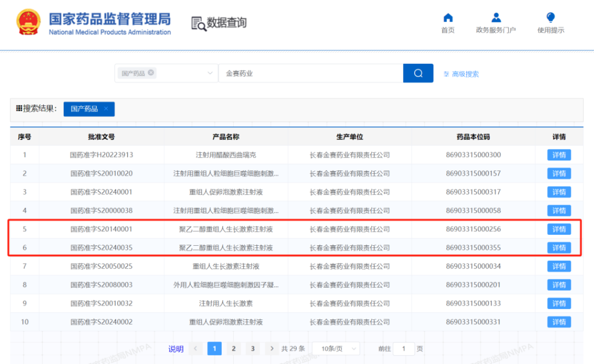Remove the 国产药品 tag in dropdown

click(x=151, y=72)
